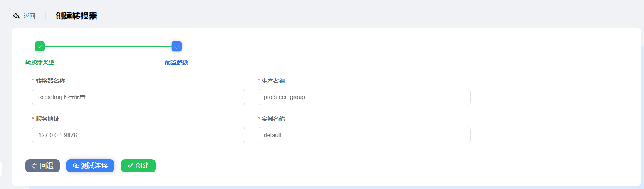This screenshot has width=644, height=189.
Task: Click the 创建转换器 page title
Action: (x=76, y=16)
